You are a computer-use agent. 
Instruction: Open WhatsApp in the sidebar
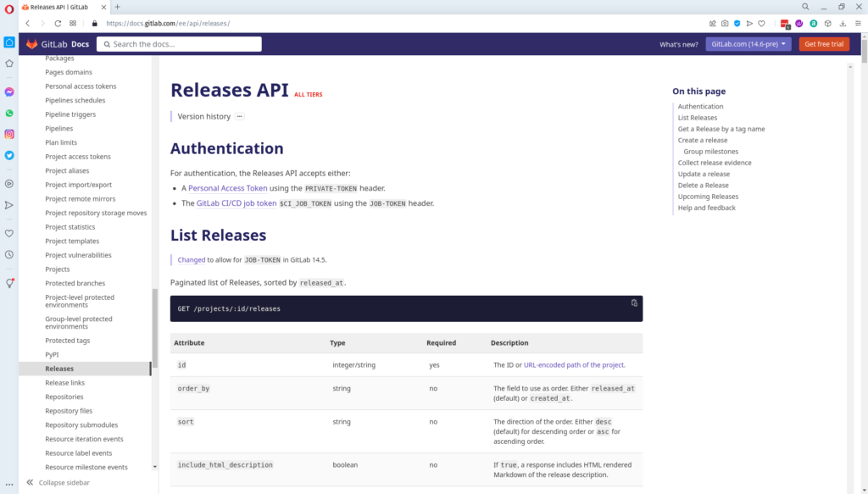point(9,114)
